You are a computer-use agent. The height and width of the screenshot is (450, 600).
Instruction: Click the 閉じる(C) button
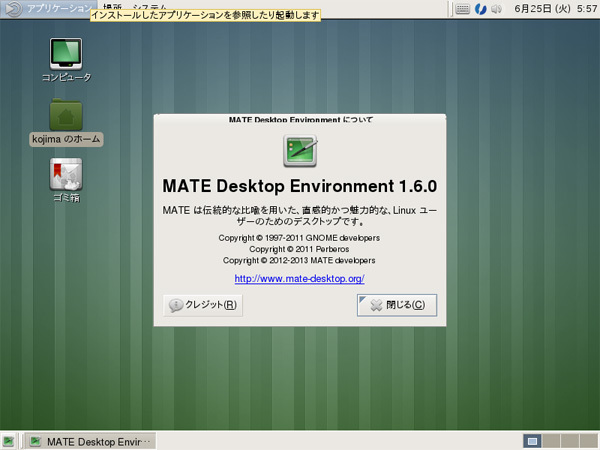[x=397, y=305]
